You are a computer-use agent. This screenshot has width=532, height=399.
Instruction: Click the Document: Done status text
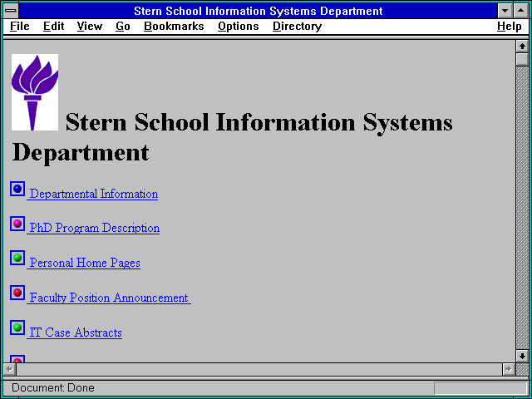point(53,388)
